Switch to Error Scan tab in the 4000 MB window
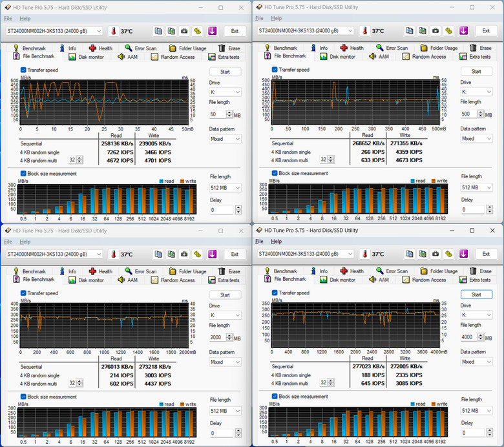Screen dimensions: 504x447 tap(392, 271)
